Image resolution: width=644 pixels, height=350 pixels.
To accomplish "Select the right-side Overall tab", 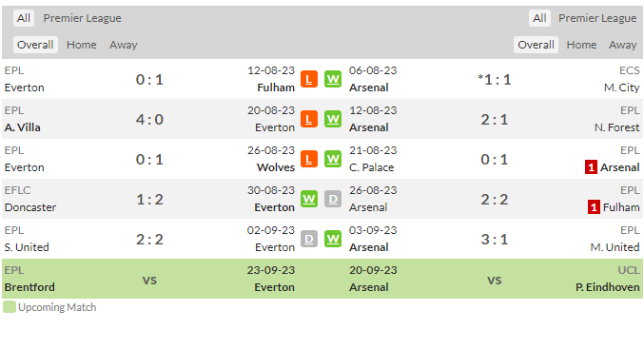I will [536, 45].
